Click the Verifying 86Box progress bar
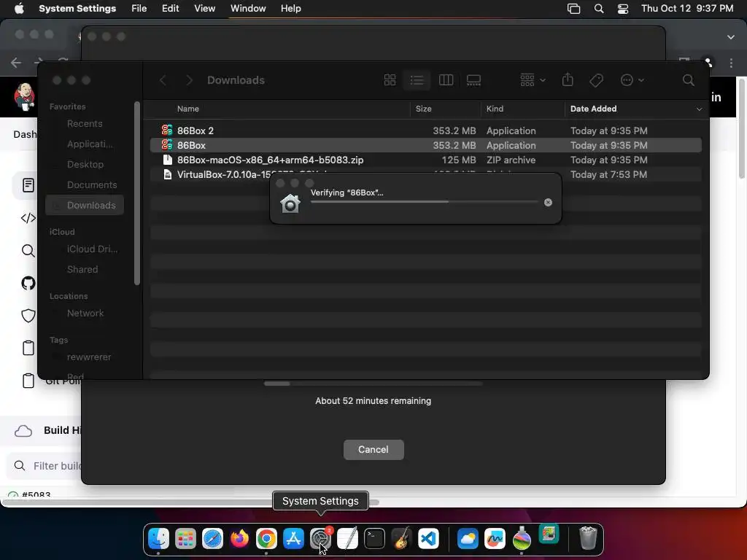747x560 pixels. [x=424, y=202]
